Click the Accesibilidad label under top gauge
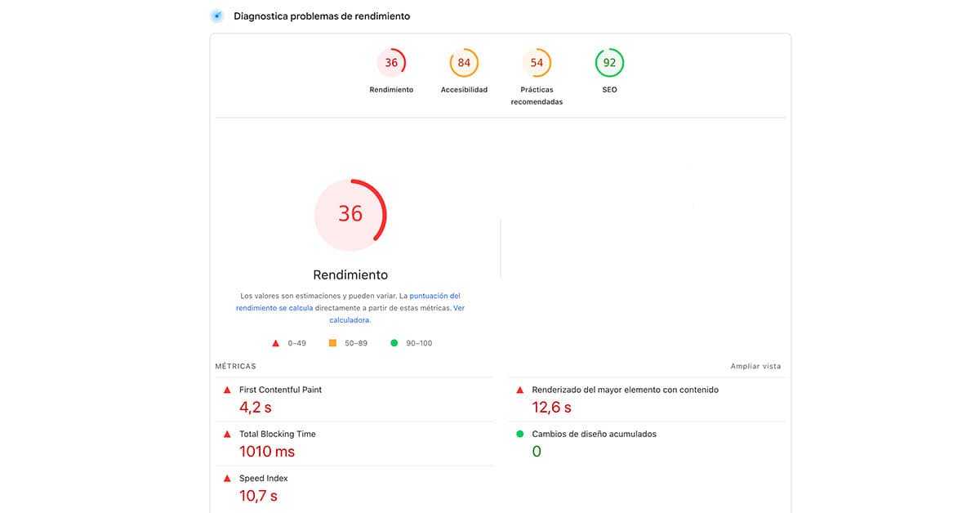980x513 pixels. point(464,90)
